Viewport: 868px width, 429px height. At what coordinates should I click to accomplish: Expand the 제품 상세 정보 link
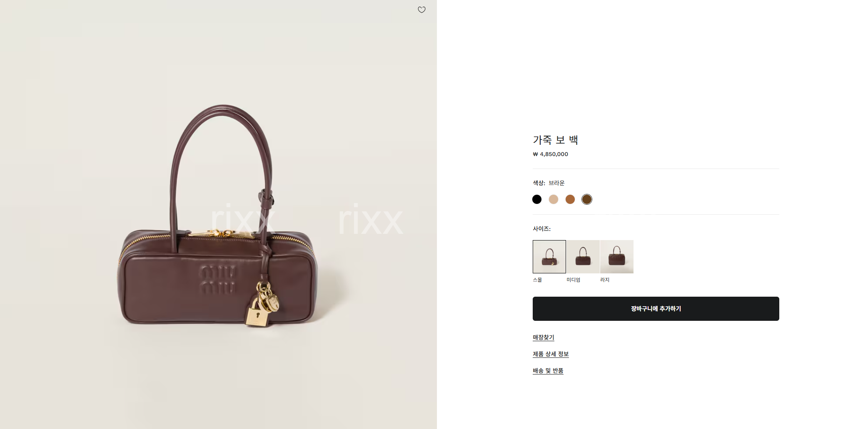click(x=551, y=354)
